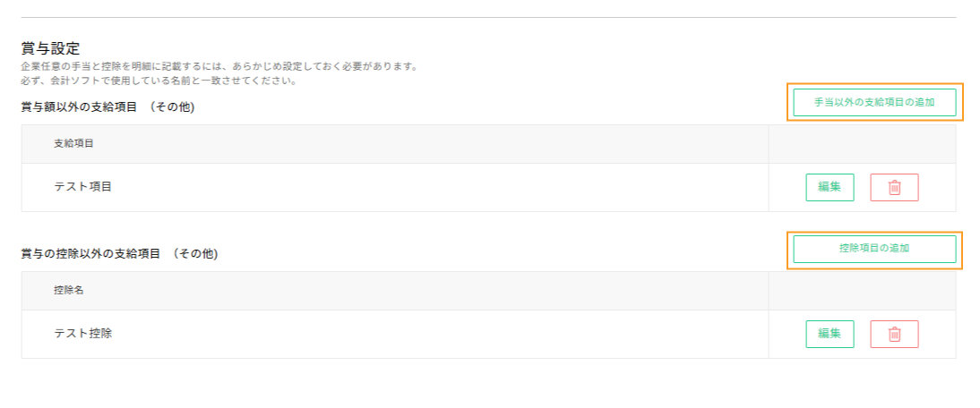
Task: Open 手当以外の支給項目の追加 button
Action: (874, 103)
